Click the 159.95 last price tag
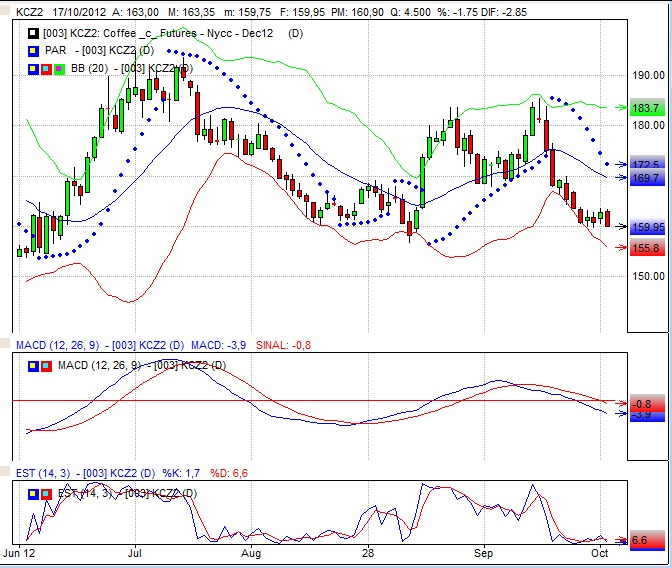 648,227
